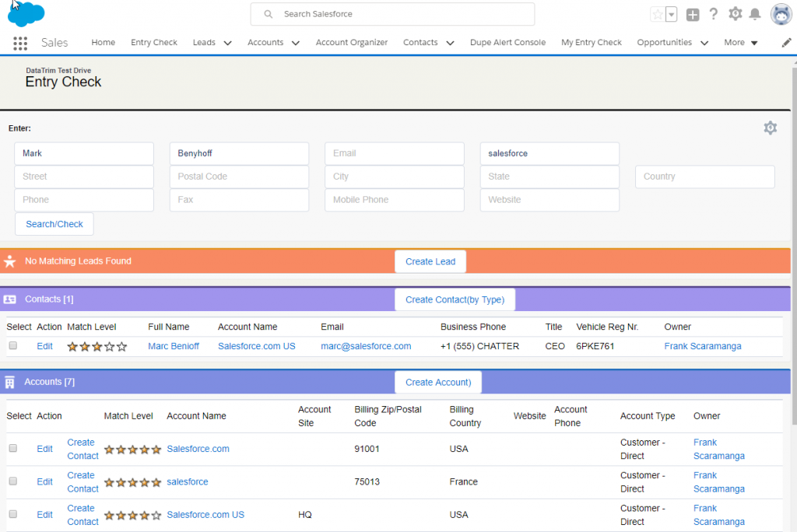Open the Opportunities dropdown chevron
Screen dimensions: 797x532
(704, 43)
